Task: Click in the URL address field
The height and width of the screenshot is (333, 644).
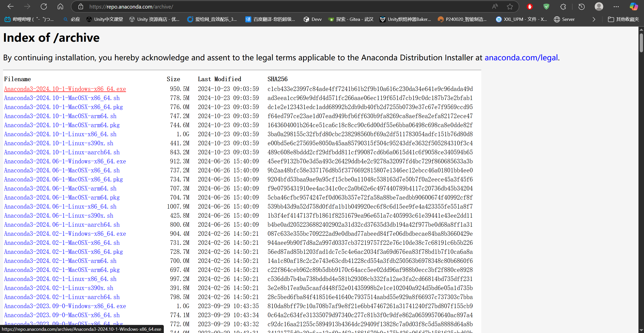Action: click(x=277, y=7)
